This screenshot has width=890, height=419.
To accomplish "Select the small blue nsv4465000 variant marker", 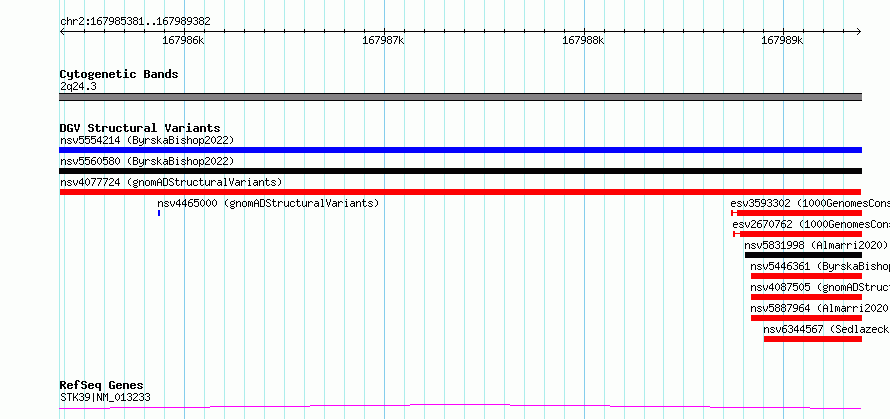I will click(159, 213).
